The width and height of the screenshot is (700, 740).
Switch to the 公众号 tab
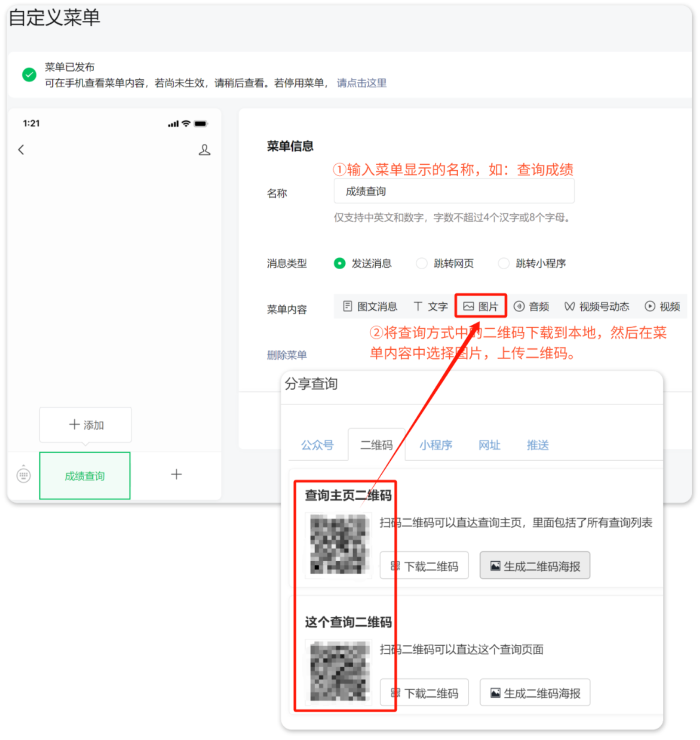tap(317, 445)
